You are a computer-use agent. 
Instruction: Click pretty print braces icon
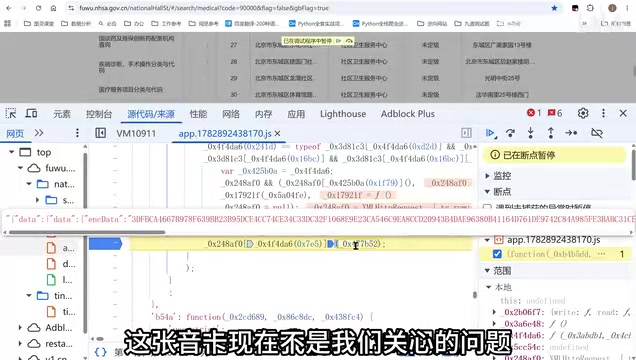[x=101, y=352]
